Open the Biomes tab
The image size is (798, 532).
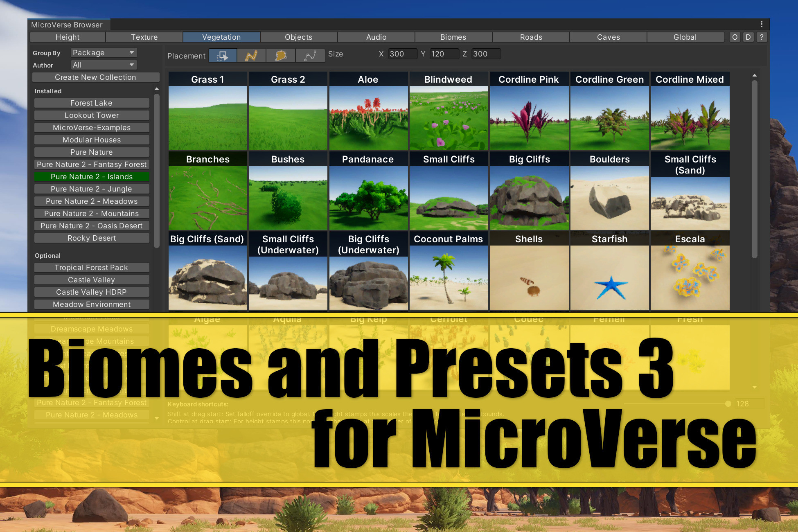pyautogui.click(x=453, y=37)
